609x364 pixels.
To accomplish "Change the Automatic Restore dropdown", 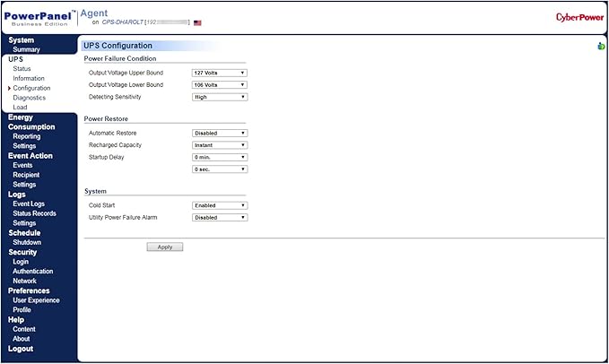I will [x=220, y=133].
